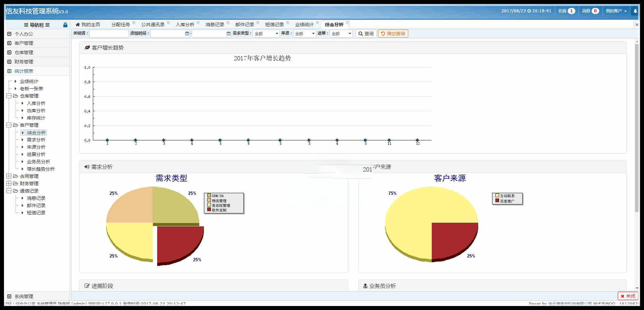Click the user icon beside 业务员分析
644x310 pixels.
point(365,286)
